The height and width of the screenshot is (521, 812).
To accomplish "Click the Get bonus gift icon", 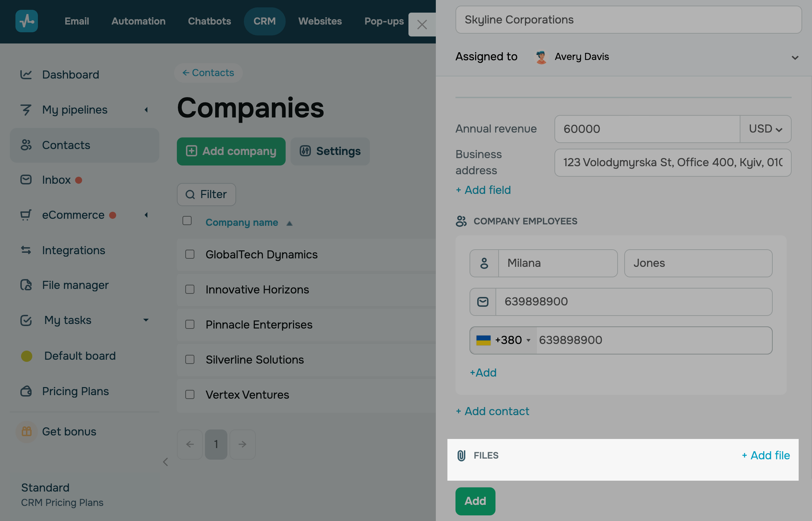I will pos(27,432).
